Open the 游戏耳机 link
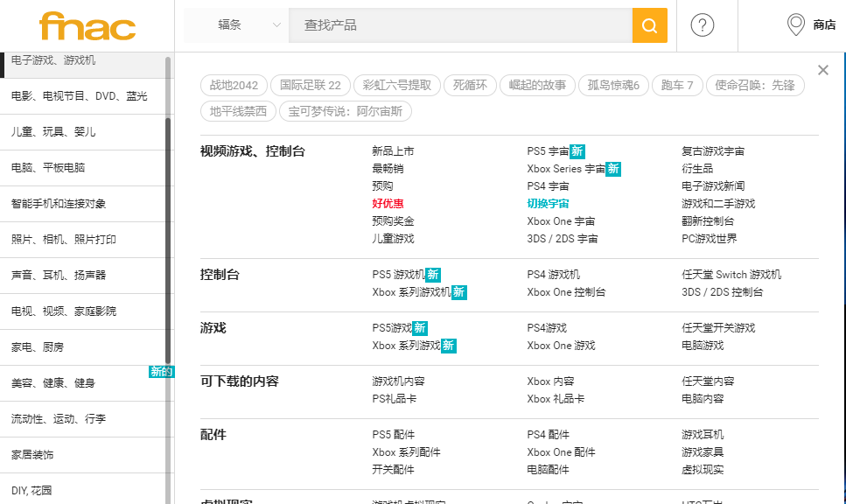Screen dimensions: 846x504 pyautogui.click(x=703, y=435)
